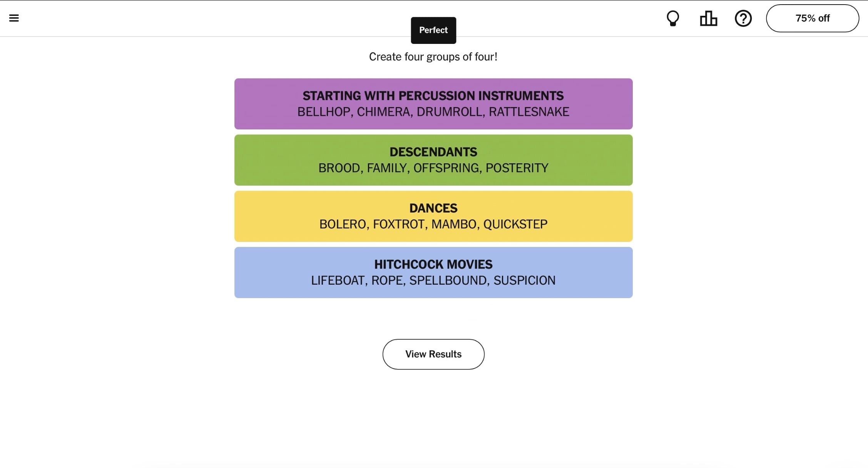
Task: Click the word BELLHOP in purple group
Action: coord(323,112)
